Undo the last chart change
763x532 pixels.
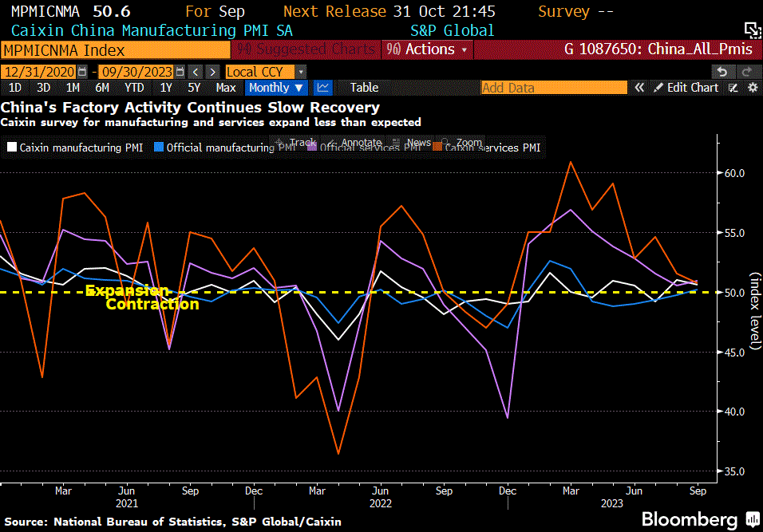[722, 72]
